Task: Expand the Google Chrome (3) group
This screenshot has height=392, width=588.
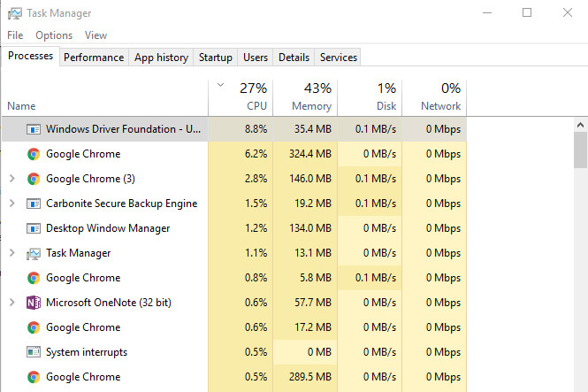Action: click(x=12, y=179)
